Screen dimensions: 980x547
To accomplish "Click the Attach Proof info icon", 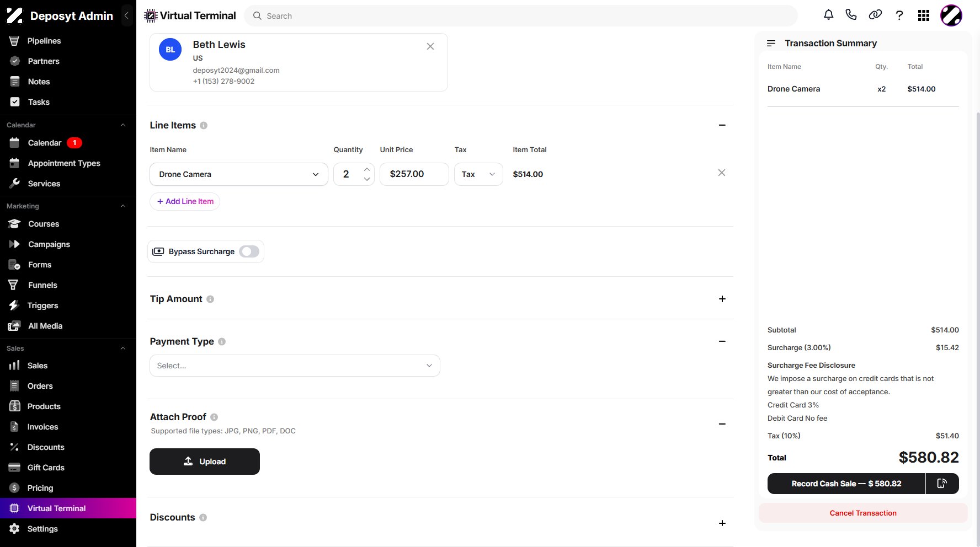I will (x=214, y=417).
